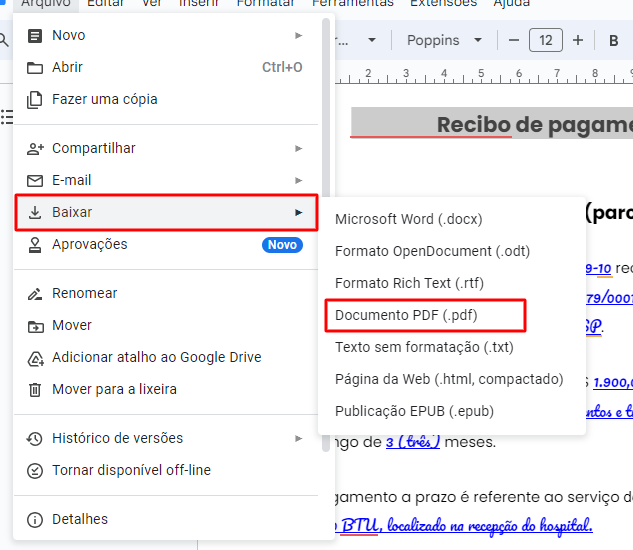
Task: Click the horizontal ruler at mark 5
Action: pyautogui.click(x=481, y=74)
